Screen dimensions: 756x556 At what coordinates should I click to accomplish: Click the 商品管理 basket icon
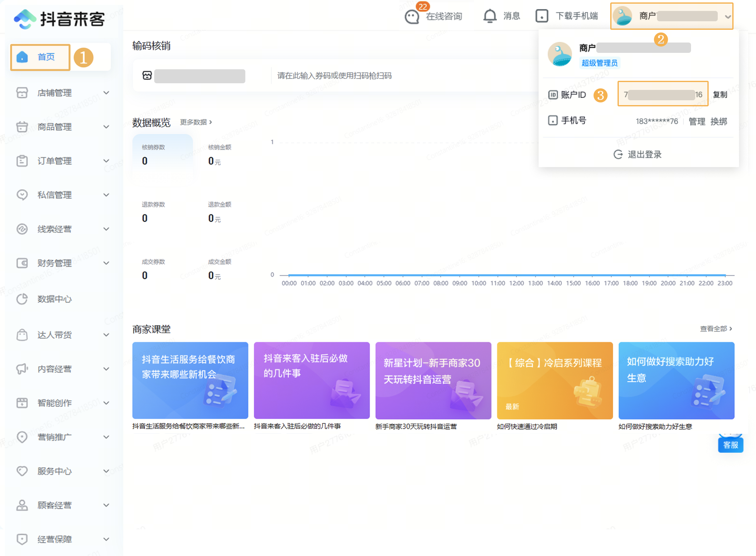coord(22,127)
